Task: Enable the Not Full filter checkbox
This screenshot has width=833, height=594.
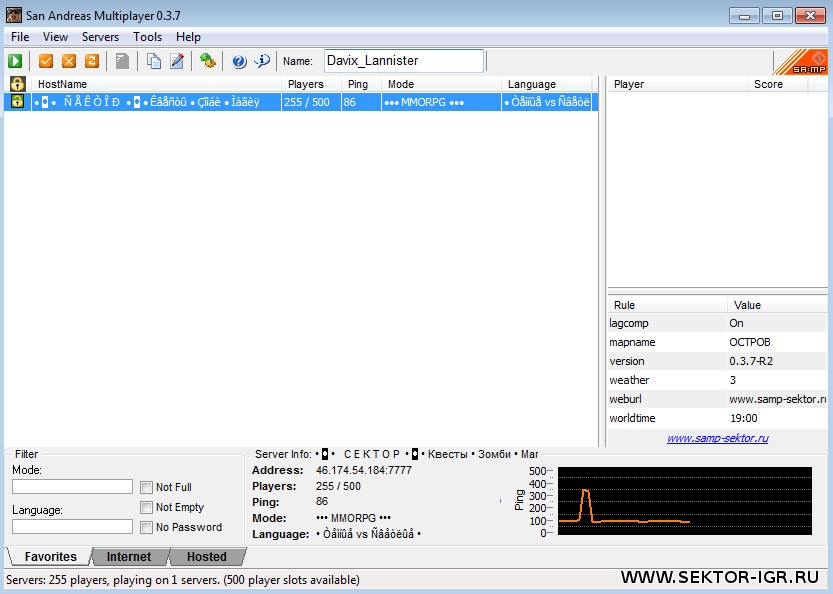Action: [x=146, y=487]
